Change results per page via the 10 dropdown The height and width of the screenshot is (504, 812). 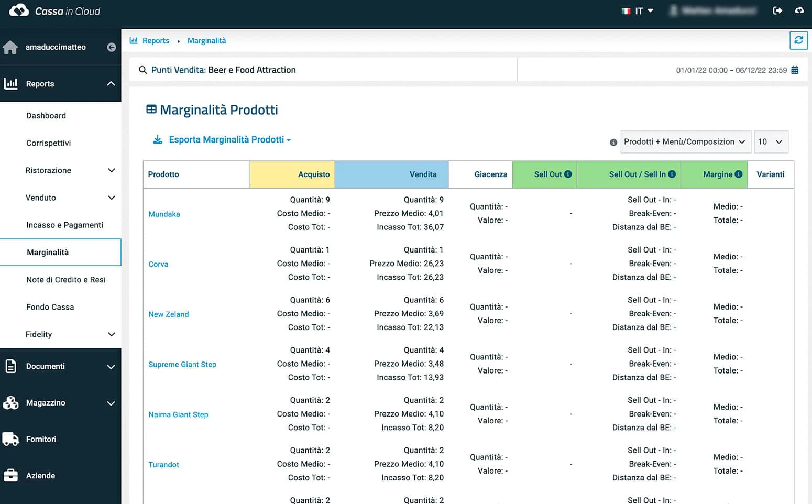(771, 141)
